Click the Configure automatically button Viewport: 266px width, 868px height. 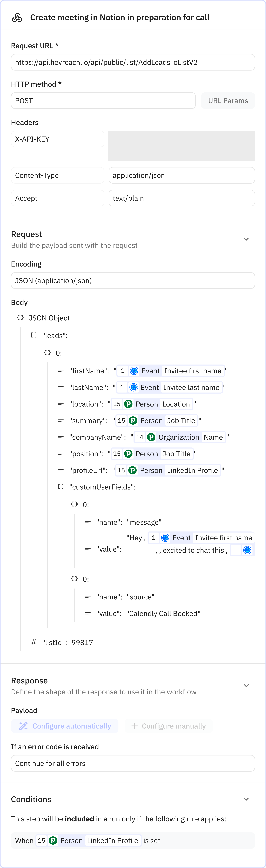pos(65,726)
